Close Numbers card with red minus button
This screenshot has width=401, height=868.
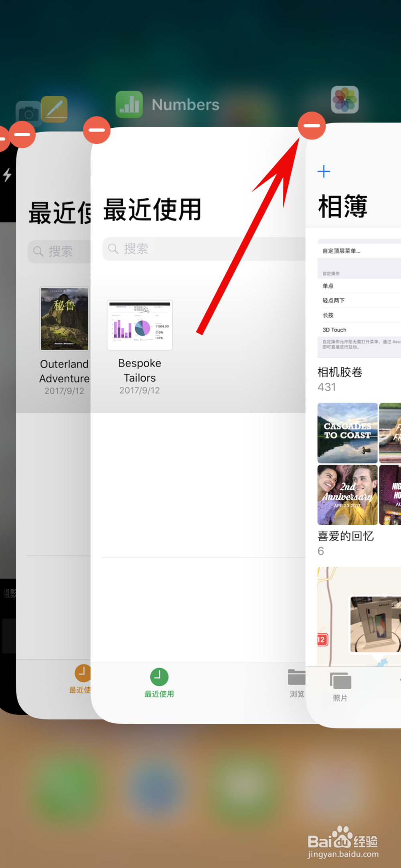(97, 130)
